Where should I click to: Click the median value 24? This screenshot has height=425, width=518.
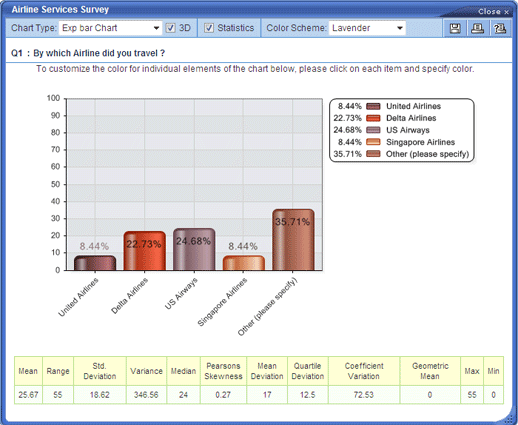click(183, 395)
